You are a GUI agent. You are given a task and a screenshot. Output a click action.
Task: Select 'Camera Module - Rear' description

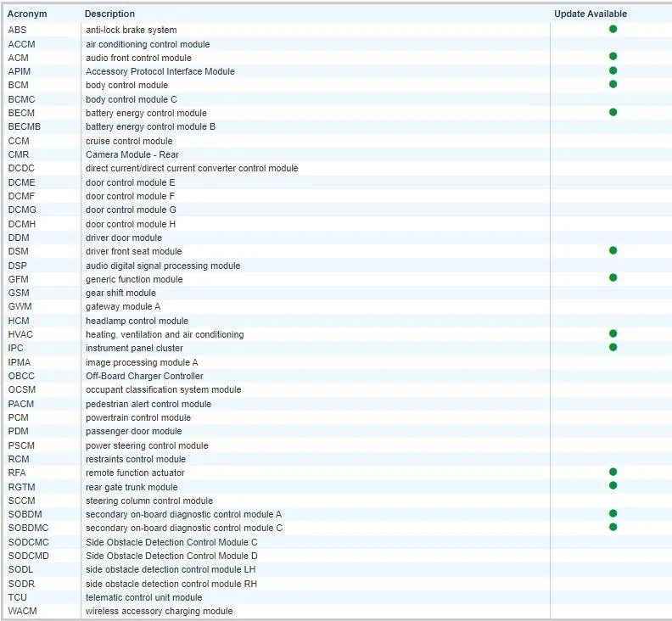(132, 154)
